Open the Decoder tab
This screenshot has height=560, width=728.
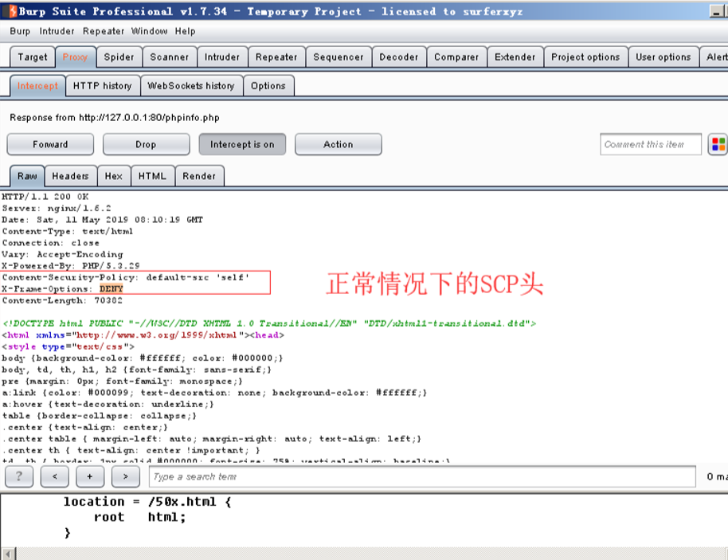pos(398,57)
